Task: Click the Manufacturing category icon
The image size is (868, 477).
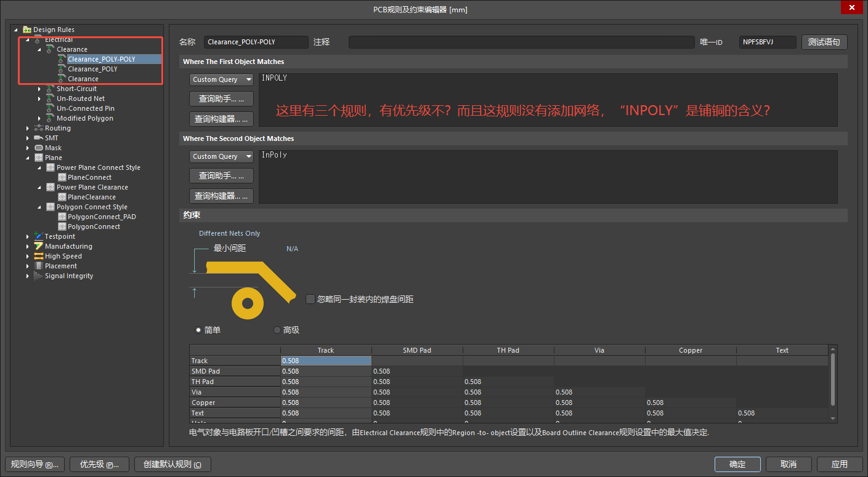Action: point(39,246)
